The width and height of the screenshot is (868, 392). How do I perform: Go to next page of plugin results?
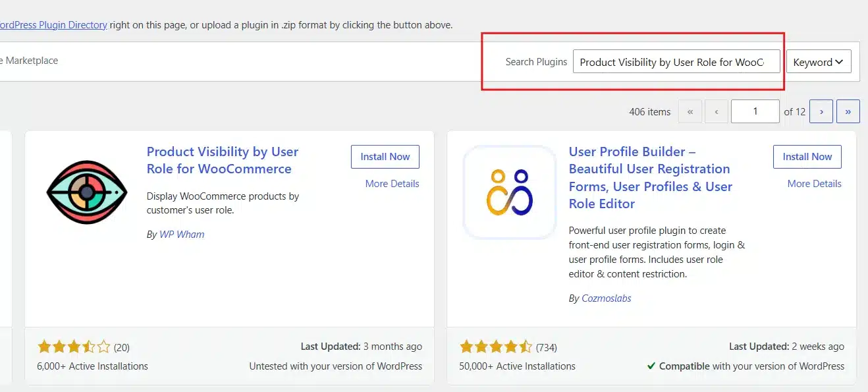pos(821,111)
